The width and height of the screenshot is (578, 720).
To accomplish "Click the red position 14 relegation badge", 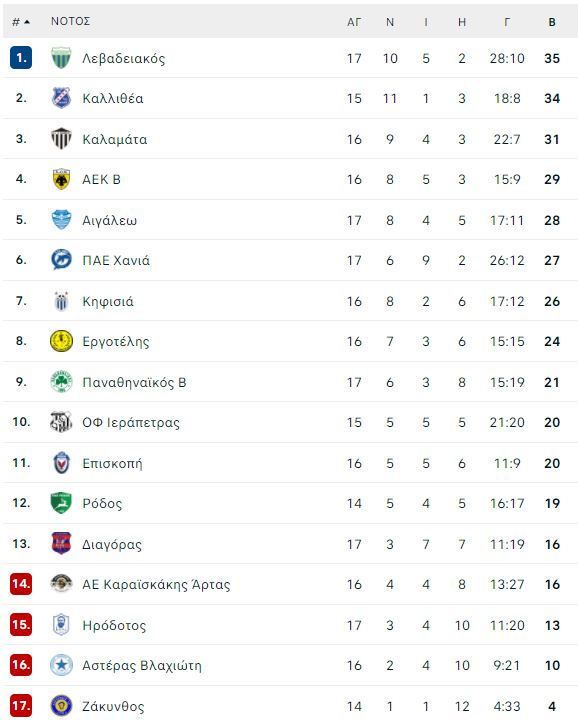I will pyautogui.click(x=21, y=584).
